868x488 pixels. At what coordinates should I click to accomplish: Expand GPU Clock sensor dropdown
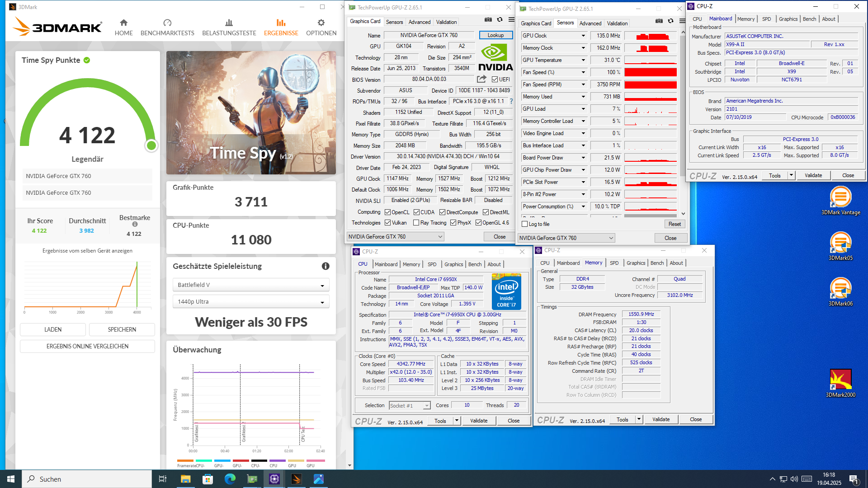[583, 36]
